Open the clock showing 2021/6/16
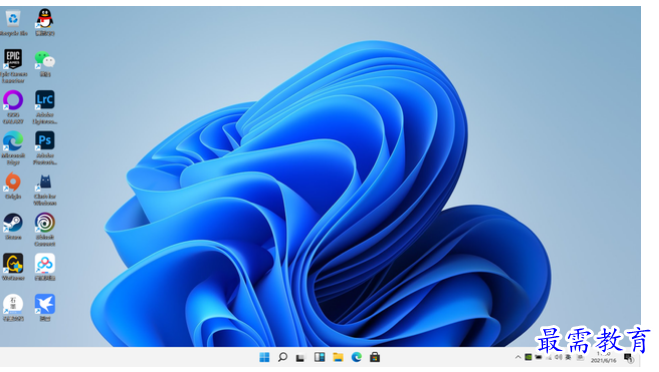 point(604,357)
